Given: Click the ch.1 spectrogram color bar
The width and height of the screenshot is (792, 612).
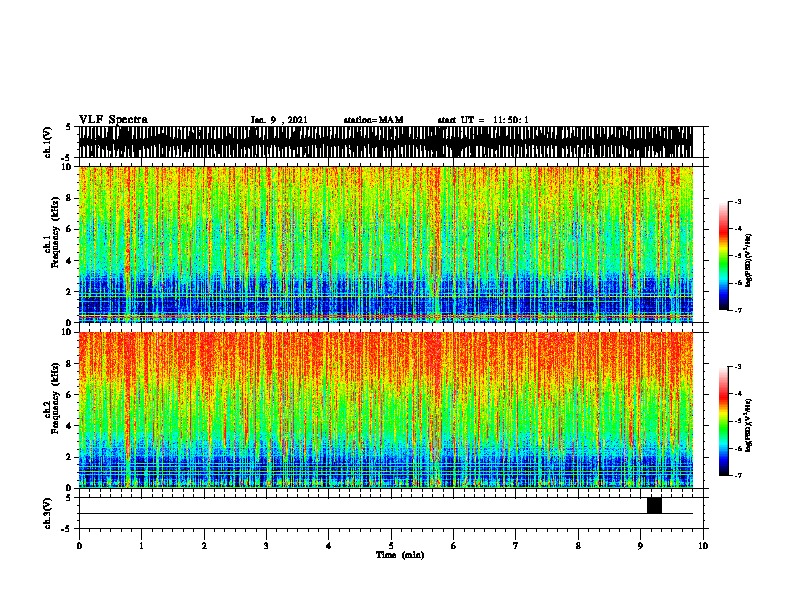Looking at the screenshot, I should point(724,256).
